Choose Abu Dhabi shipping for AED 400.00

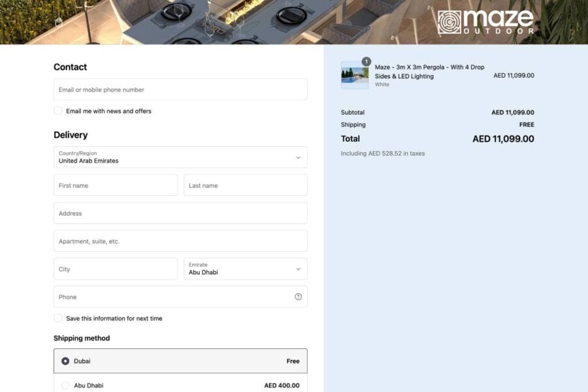coord(65,385)
